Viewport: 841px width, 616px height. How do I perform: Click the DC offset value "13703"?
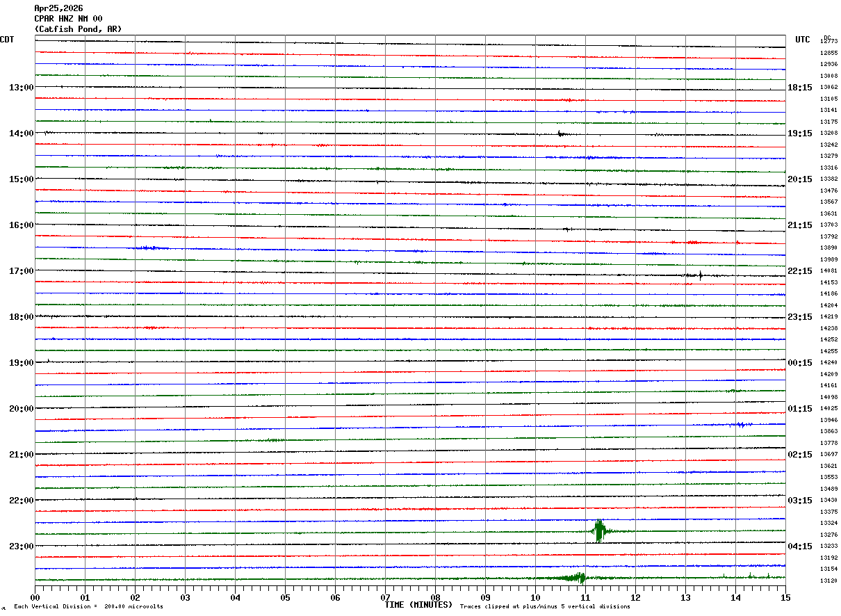tap(828, 225)
